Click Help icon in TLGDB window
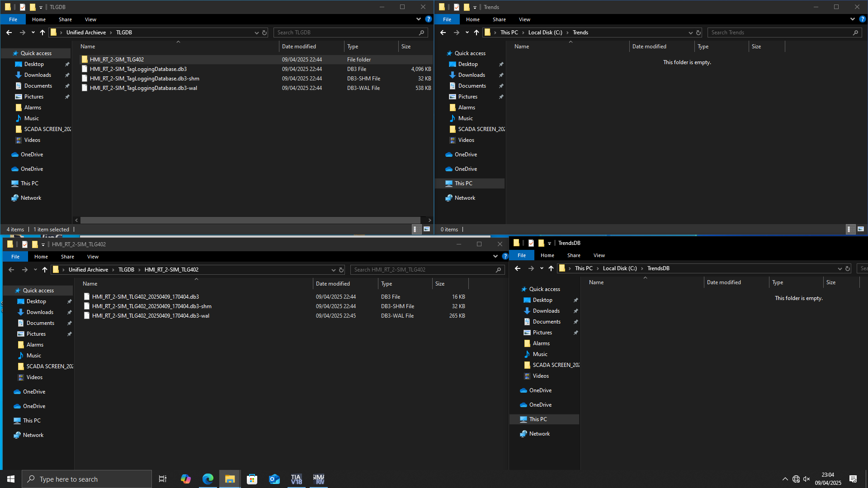The height and width of the screenshot is (488, 868). click(x=428, y=19)
